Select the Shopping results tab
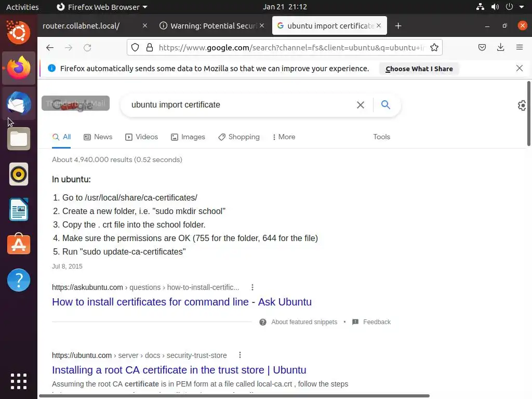532x399 pixels. click(x=239, y=137)
